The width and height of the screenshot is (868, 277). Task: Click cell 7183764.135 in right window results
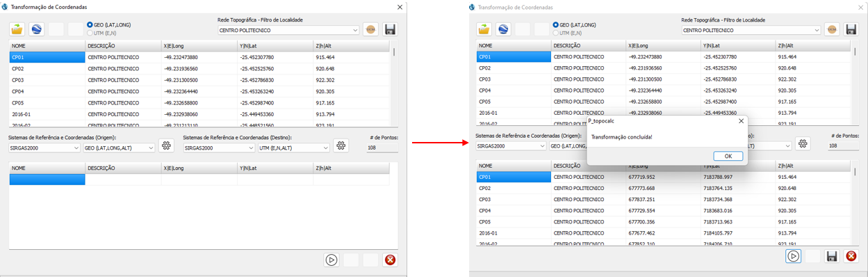(x=738, y=188)
